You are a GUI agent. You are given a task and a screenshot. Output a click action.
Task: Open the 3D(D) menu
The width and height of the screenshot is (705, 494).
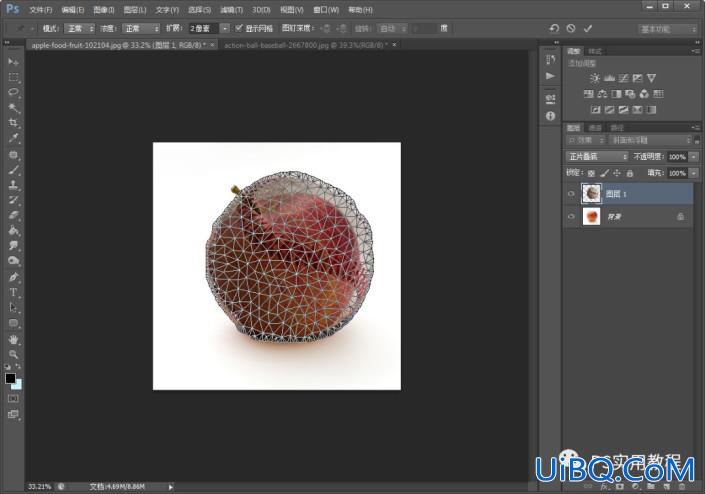click(x=261, y=9)
